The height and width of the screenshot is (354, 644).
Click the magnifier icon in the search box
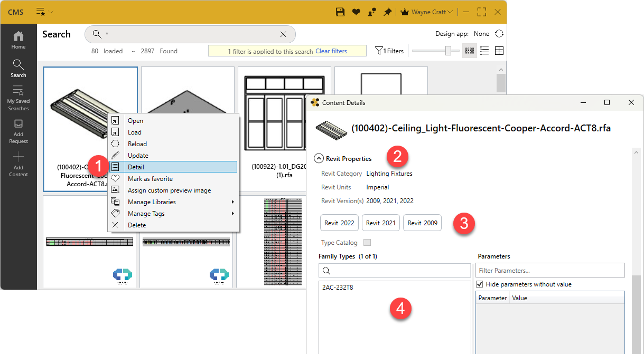(x=97, y=34)
